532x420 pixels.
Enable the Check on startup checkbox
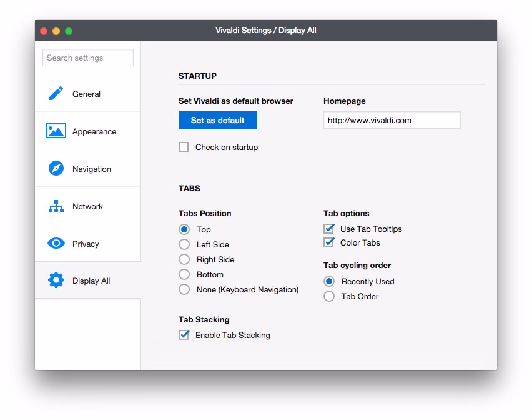tap(184, 147)
